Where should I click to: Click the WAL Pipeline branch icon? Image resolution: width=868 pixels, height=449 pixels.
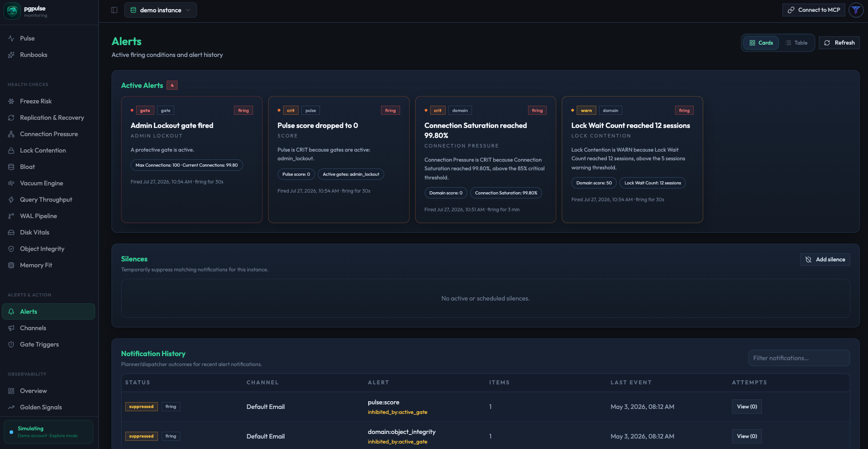[11, 216]
